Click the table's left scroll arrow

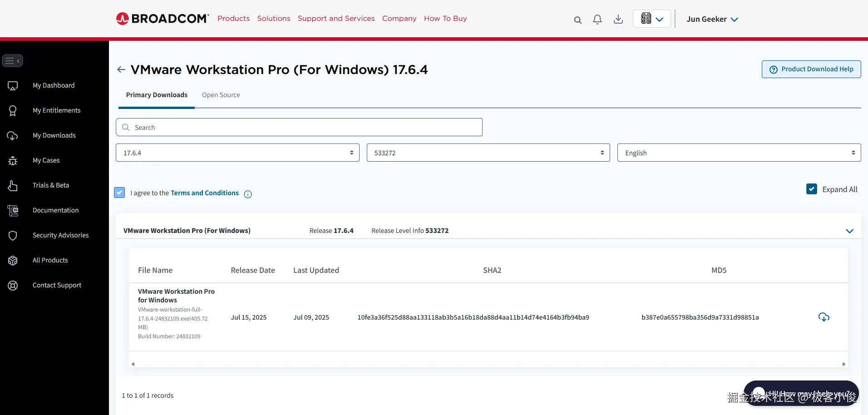133,364
